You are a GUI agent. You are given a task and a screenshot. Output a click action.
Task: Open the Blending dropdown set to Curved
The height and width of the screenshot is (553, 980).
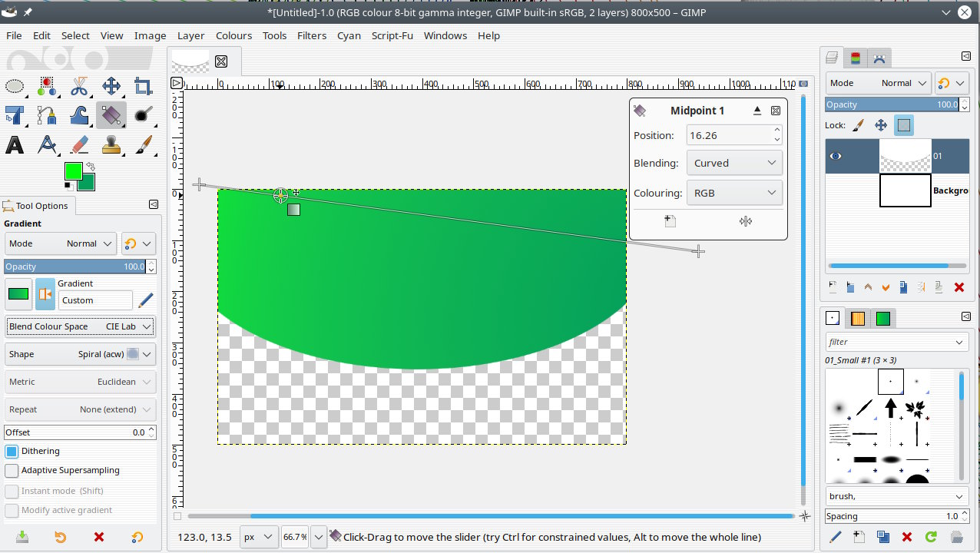[734, 163]
